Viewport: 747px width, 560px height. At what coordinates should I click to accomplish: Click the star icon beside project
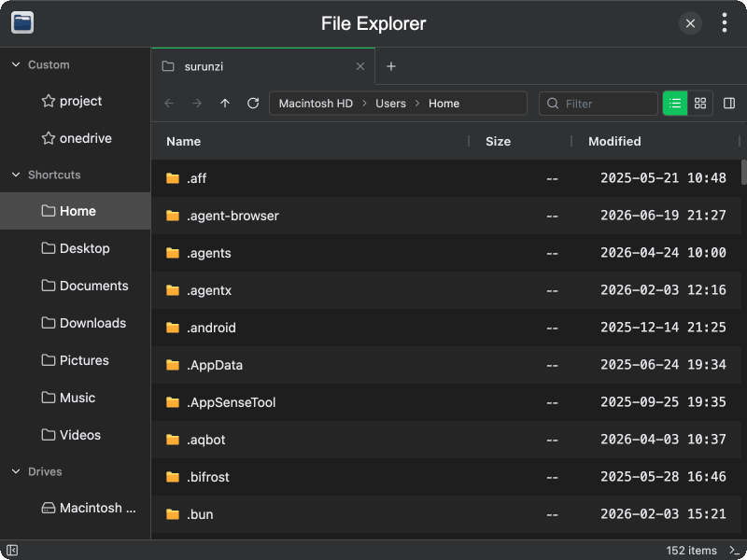[49, 101]
